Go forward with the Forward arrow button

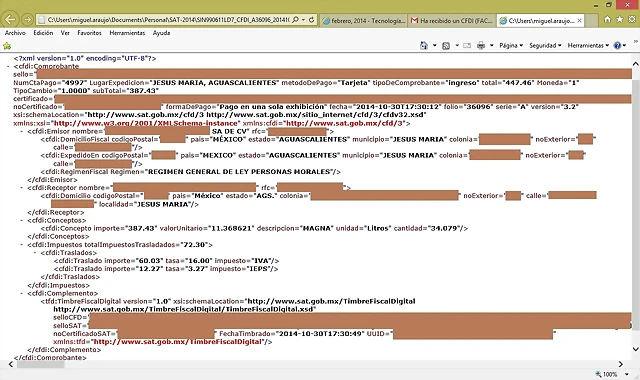click(27, 19)
